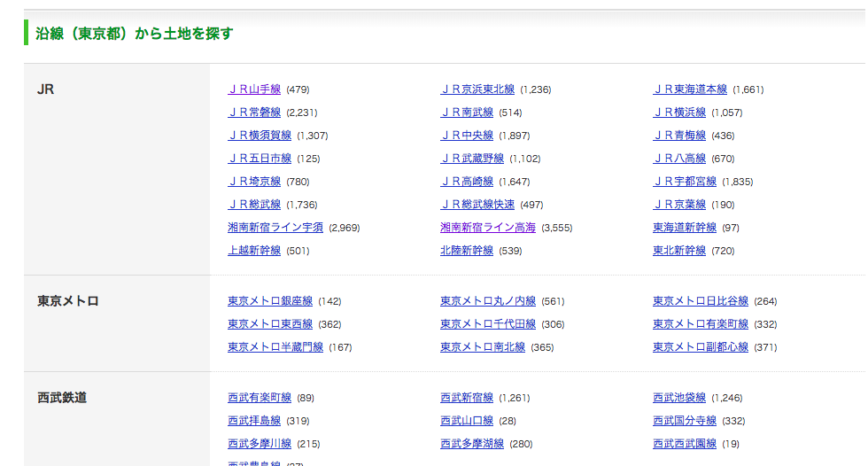Select the ＪＲ常磐線 link
Viewport: 868px width, 466px height.
pos(254,113)
